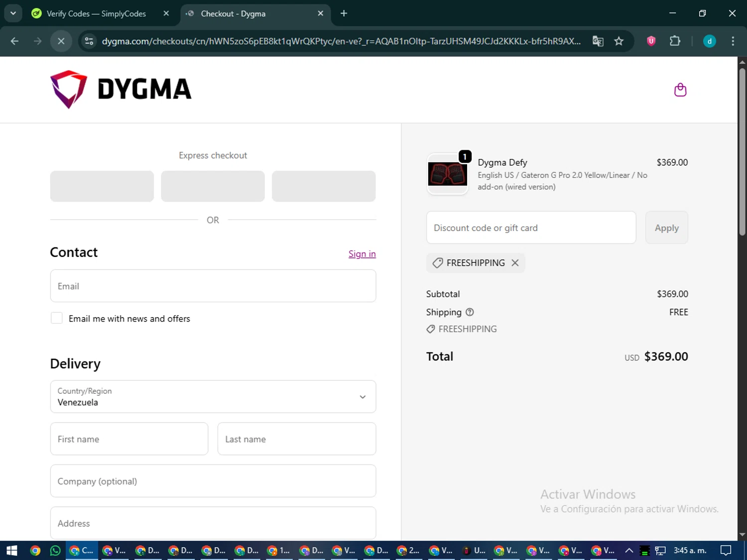
Task: Open the first Chrome icon in the taskbar
Action: coord(35,550)
